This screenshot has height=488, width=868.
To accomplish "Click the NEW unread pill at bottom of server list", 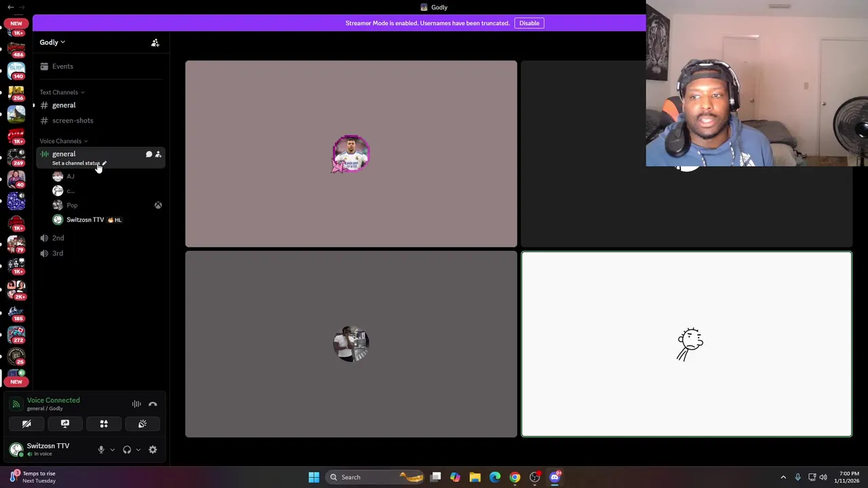I will [x=16, y=382].
